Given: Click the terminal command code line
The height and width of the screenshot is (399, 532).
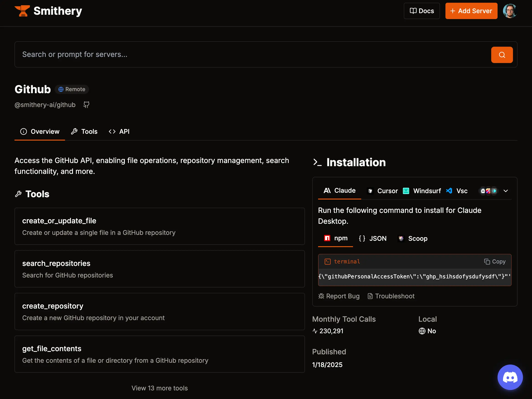Looking at the screenshot, I should [415, 277].
